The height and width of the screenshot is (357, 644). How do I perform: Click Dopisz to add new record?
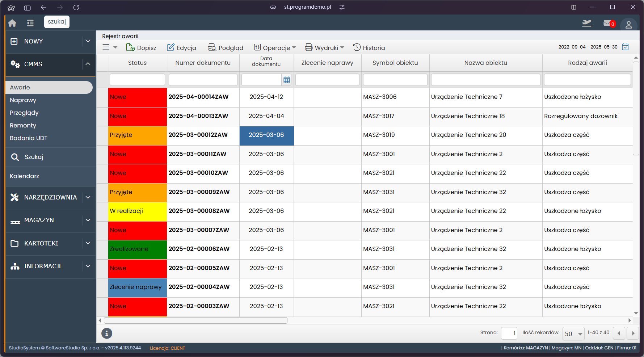click(x=141, y=48)
